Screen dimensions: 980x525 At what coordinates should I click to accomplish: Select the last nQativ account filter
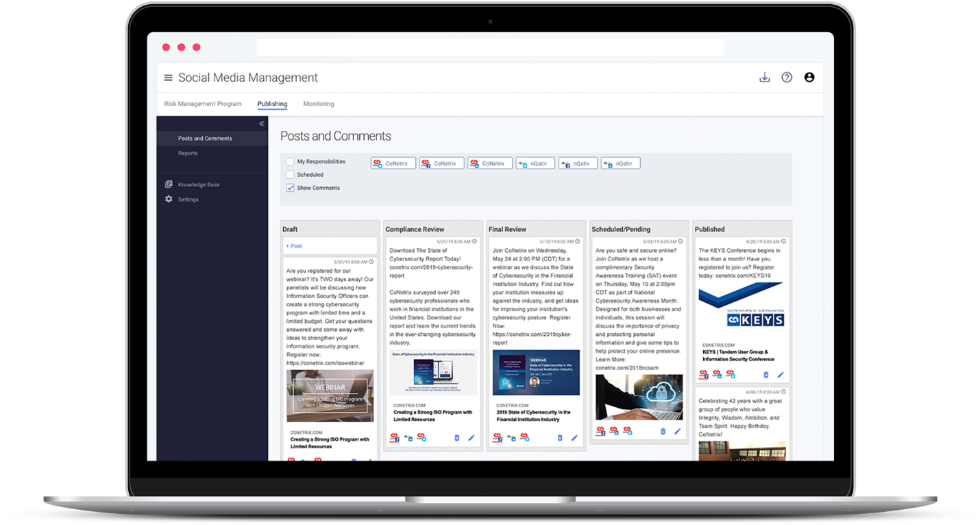621,163
